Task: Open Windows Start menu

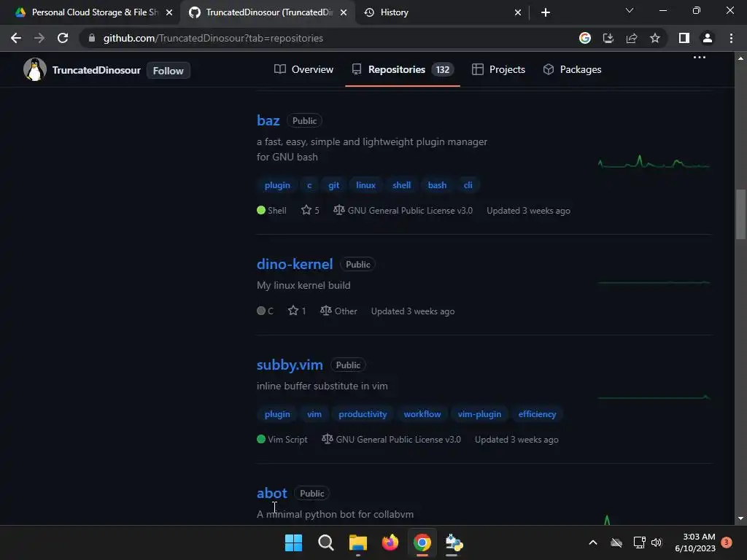Action: coord(293,542)
